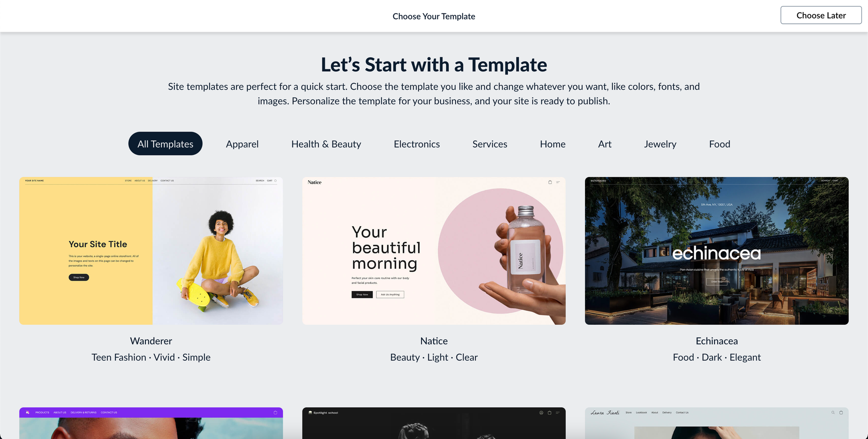This screenshot has height=439, width=868.
Task: Filter templates by Apparel
Action: pos(242,144)
